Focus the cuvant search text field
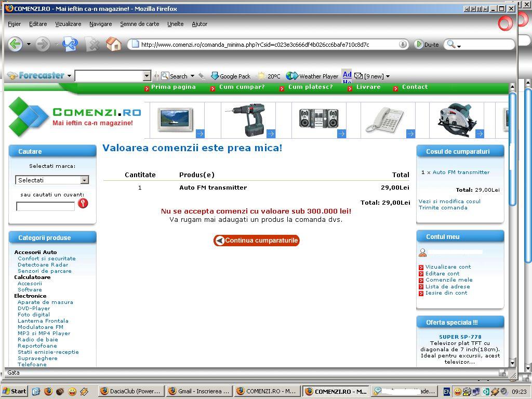Screen dimensions: 532x399 (x=46, y=206)
